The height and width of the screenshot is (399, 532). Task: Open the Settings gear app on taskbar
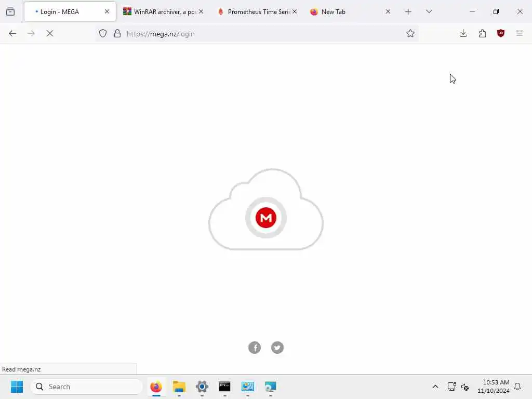tap(202, 387)
